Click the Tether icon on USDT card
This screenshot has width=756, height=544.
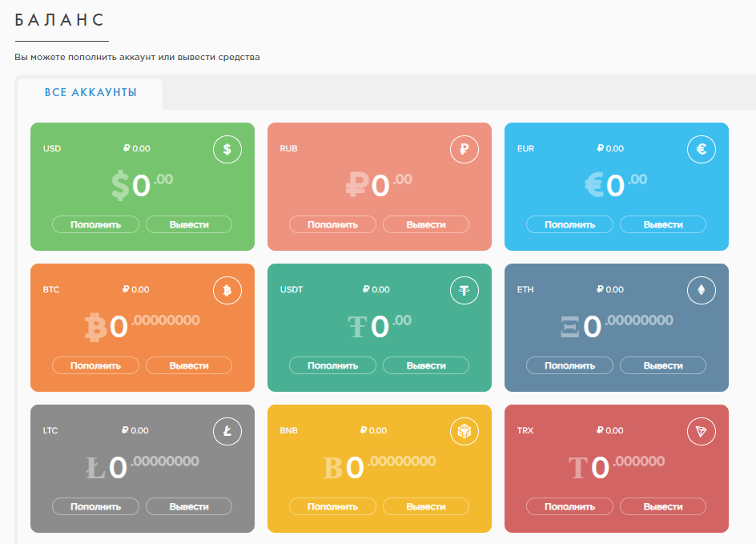click(464, 290)
